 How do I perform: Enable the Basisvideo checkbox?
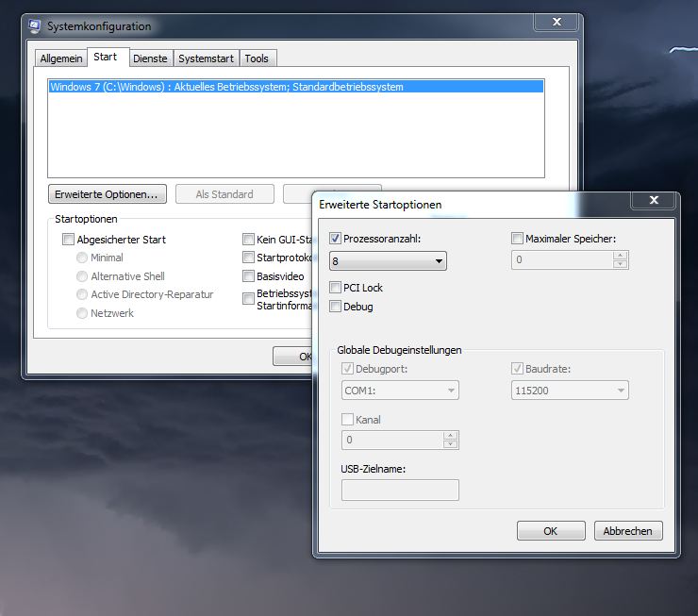(x=248, y=276)
